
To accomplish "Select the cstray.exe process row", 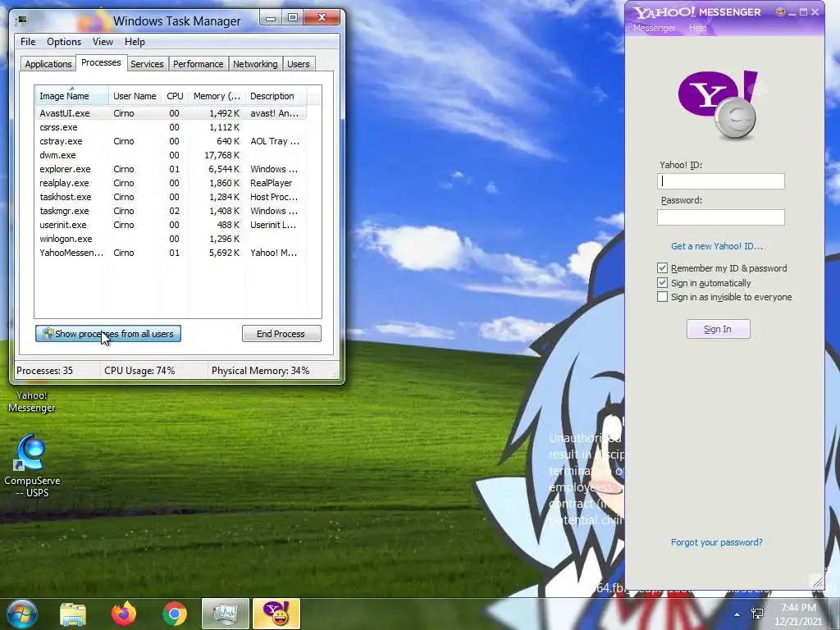I will 171,141.
